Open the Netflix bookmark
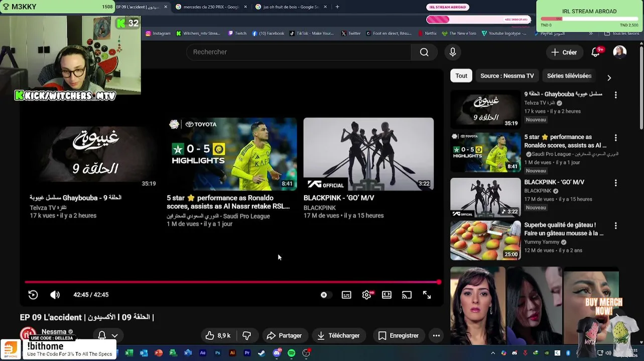 pos(427,34)
